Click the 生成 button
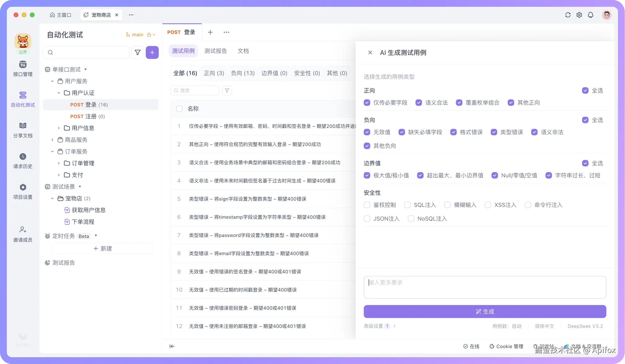This screenshot has height=364, width=625. [x=485, y=311]
